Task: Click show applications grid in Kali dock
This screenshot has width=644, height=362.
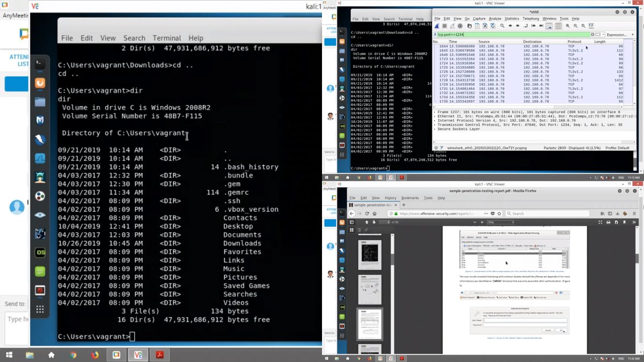Action: click(x=40, y=309)
